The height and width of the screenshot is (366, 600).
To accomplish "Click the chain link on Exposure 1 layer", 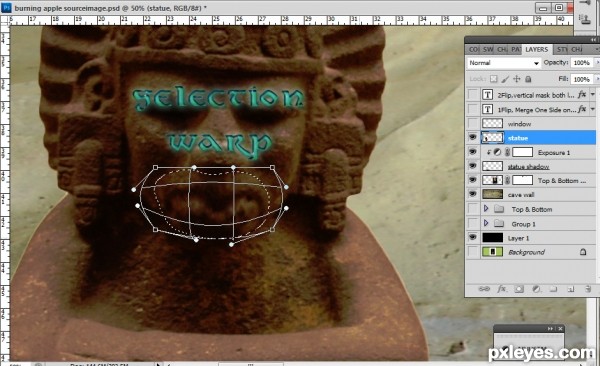I will 507,152.
